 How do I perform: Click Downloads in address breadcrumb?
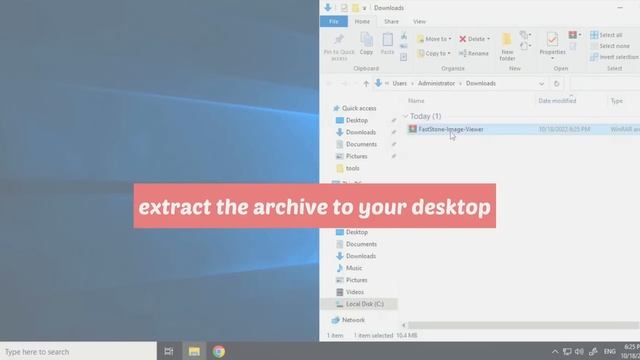click(481, 83)
